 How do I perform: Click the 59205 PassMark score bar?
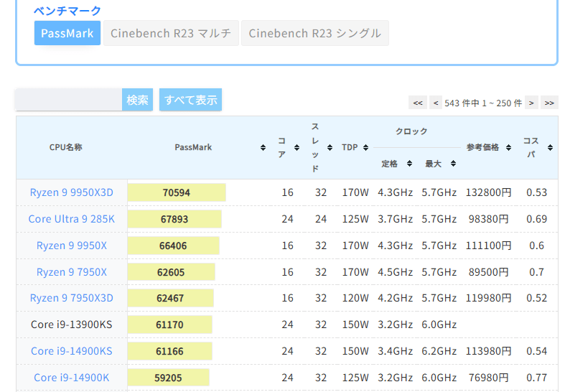(168, 378)
